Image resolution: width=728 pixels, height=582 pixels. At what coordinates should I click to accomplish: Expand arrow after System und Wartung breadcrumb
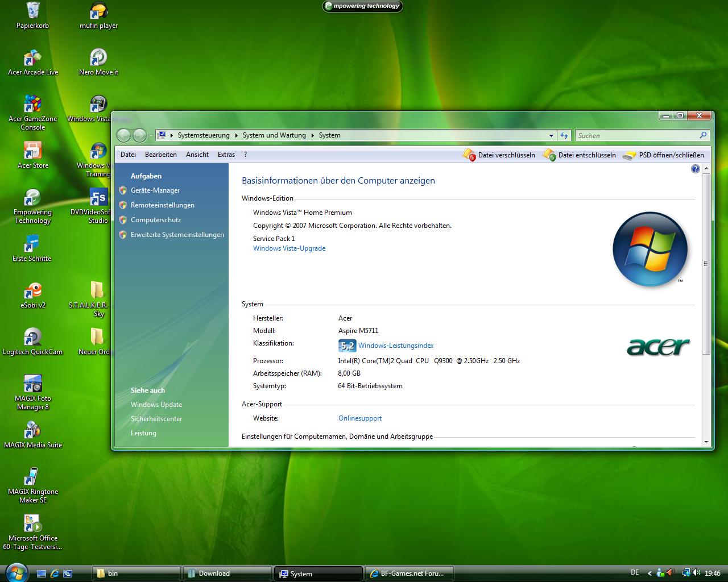click(x=312, y=135)
